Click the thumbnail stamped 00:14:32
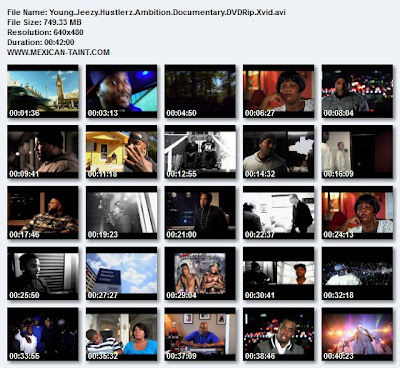The height and width of the screenshot is (368, 400). [279, 152]
